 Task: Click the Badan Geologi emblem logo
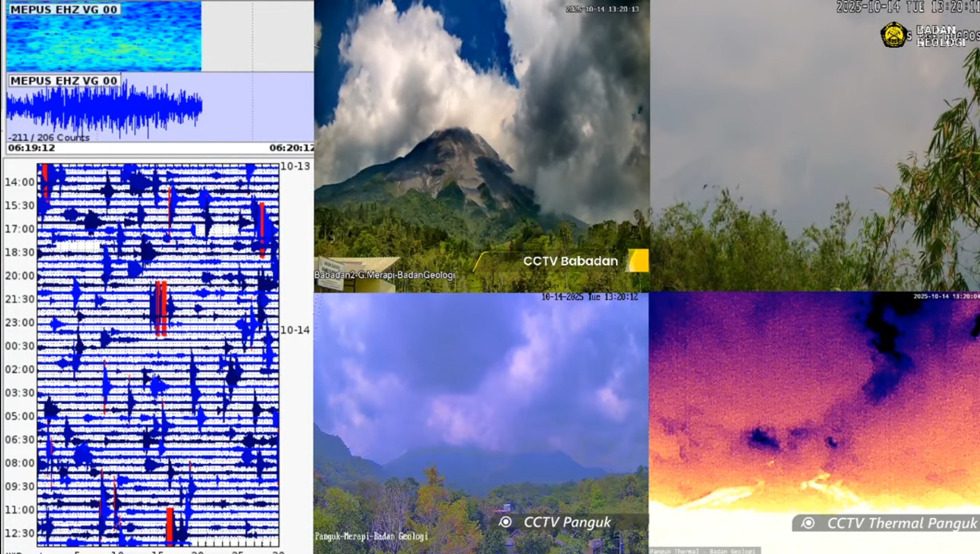893,35
